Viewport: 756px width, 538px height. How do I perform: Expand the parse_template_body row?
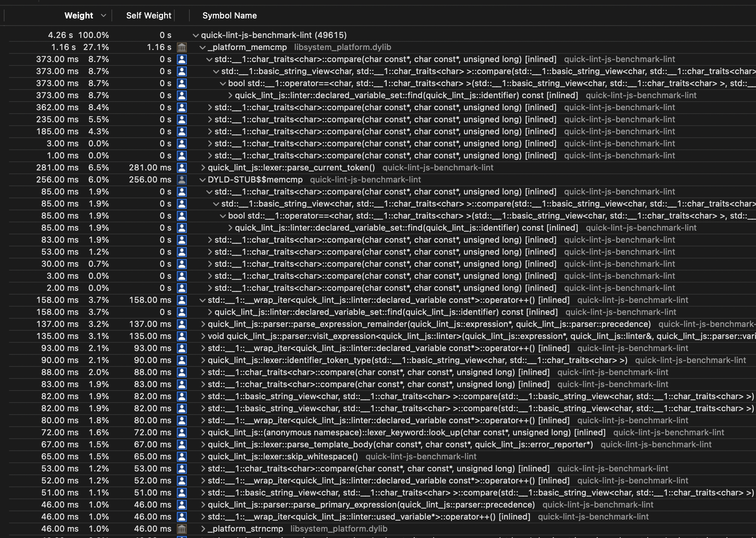tap(203, 444)
